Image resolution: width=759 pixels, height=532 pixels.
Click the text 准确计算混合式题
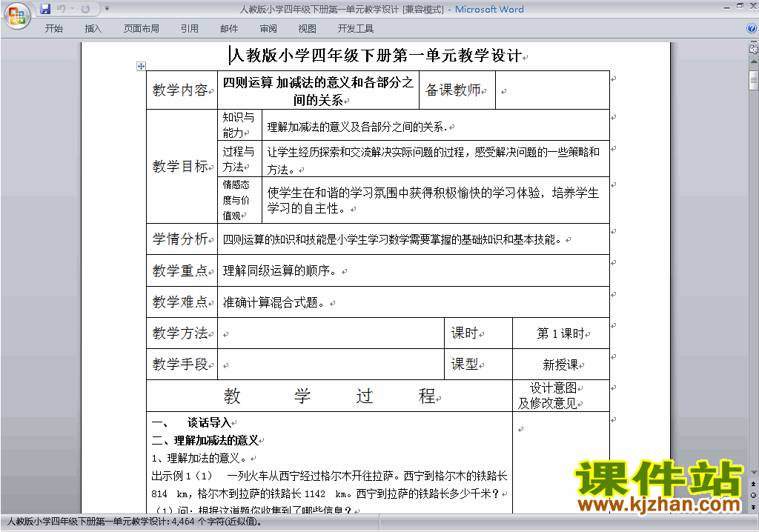(273, 302)
